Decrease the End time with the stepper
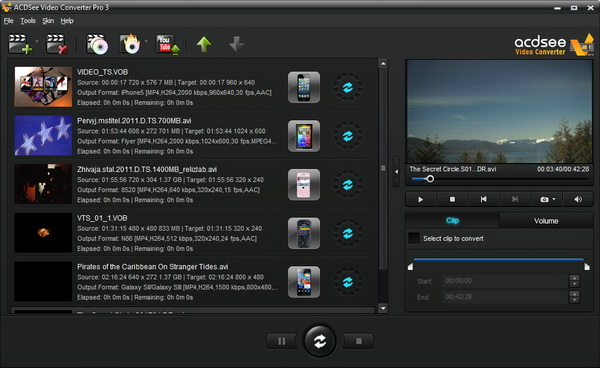This screenshot has width=600, height=368. coord(574,300)
